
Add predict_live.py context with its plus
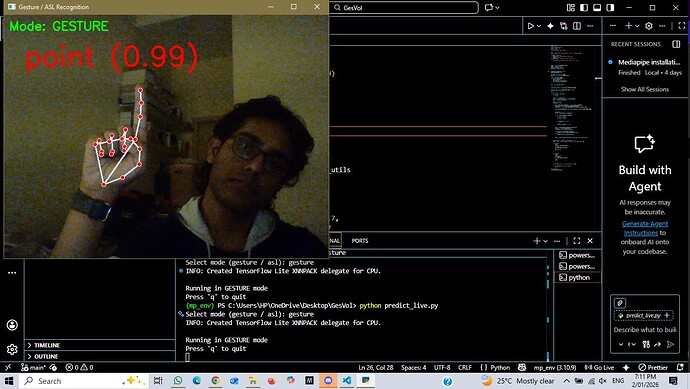point(667,316)
